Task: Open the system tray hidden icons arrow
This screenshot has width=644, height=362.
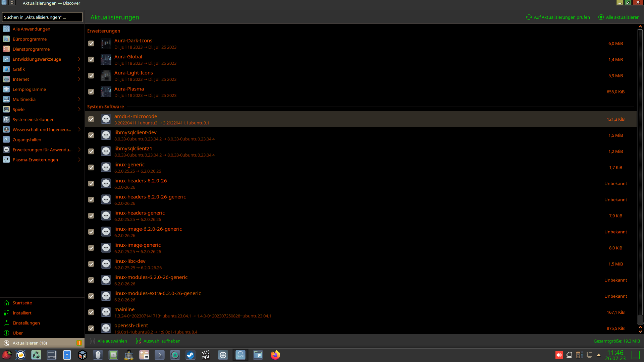Action: (599, 355)
